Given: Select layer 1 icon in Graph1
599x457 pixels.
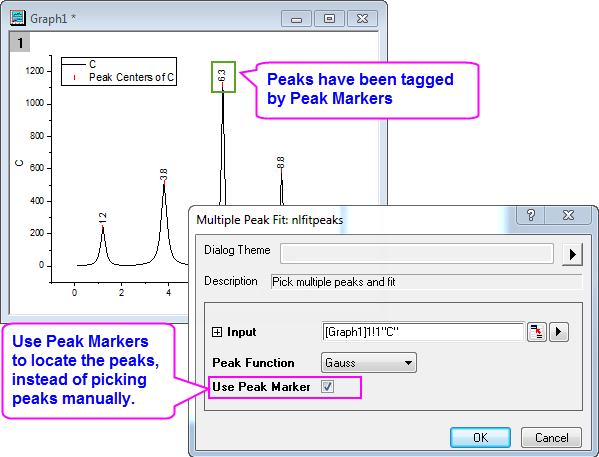Looking at the screenshot, I should pyautogui.click(x=19, y=42).
